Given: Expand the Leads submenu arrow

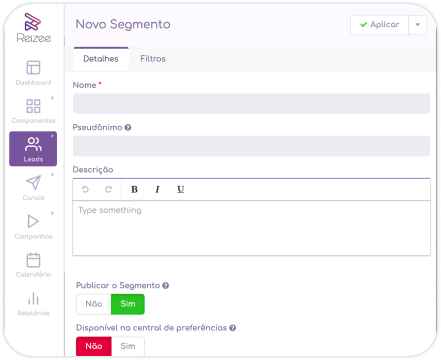Looking at the screenshot, I should click(52, 136).
